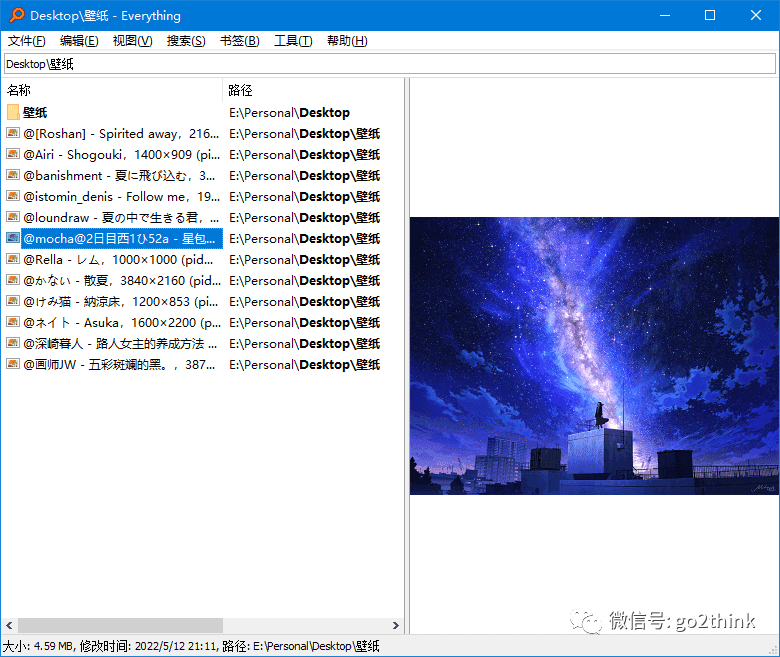Viewport: 780px width, 657px height.
Task: Select file @けみ猫 - 納涼床, 1200×853
Action: pos(120,301)
